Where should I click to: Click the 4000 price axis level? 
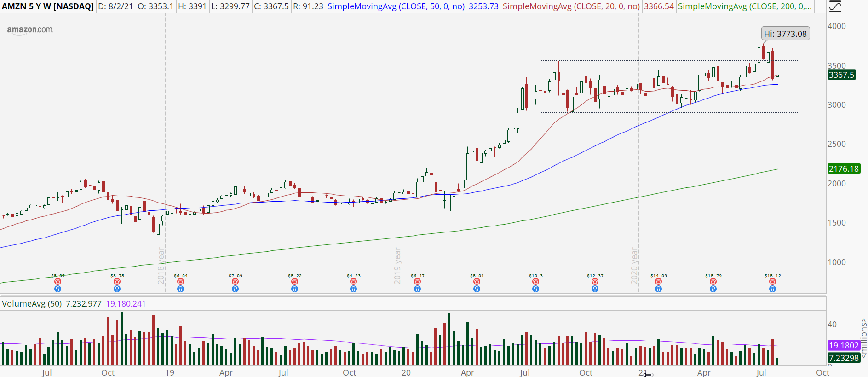tap(836, 26)
